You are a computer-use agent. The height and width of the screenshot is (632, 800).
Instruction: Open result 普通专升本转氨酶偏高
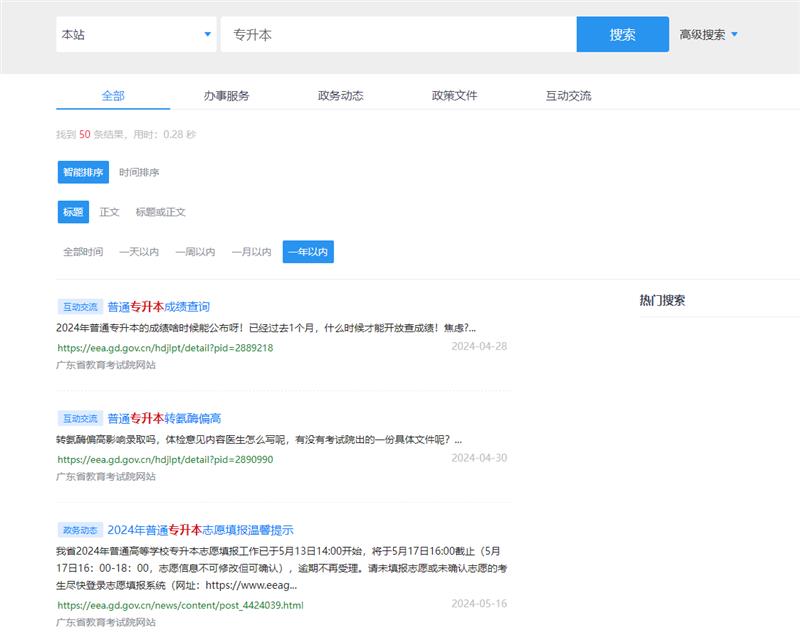164,418
